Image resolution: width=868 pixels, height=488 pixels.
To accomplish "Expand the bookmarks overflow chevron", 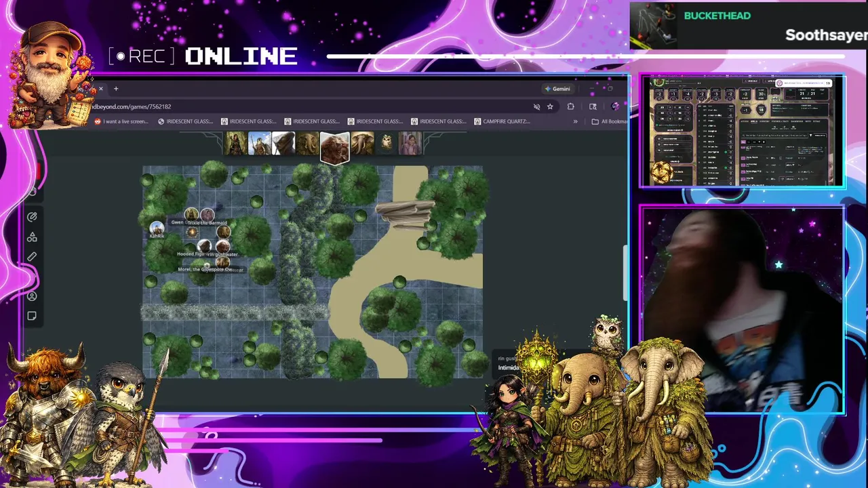I will 575,121.
